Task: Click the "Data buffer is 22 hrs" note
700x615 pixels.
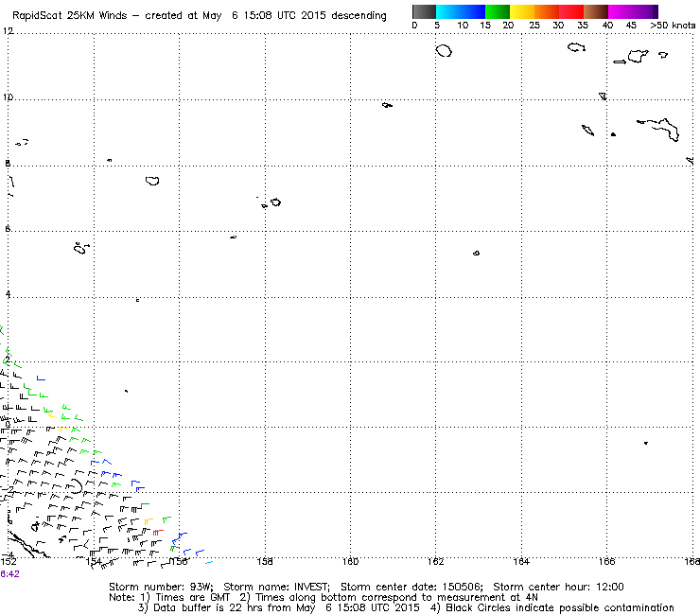Action: pos(278,607)
